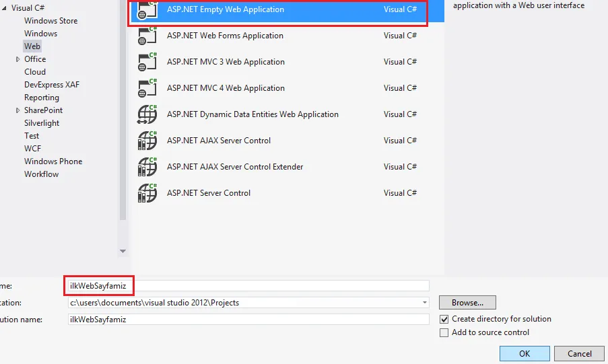Expand the SharePoint tree node arrow

(x=18, y=110)
